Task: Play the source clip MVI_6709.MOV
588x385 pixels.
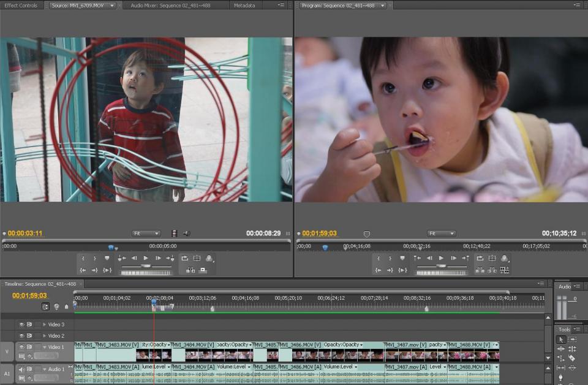Action: 146,258
